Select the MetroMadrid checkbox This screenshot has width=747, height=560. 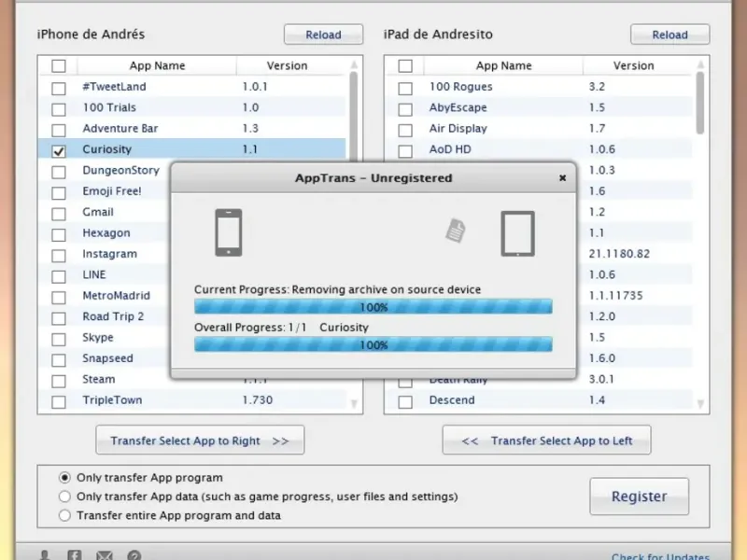coord(59,298)
